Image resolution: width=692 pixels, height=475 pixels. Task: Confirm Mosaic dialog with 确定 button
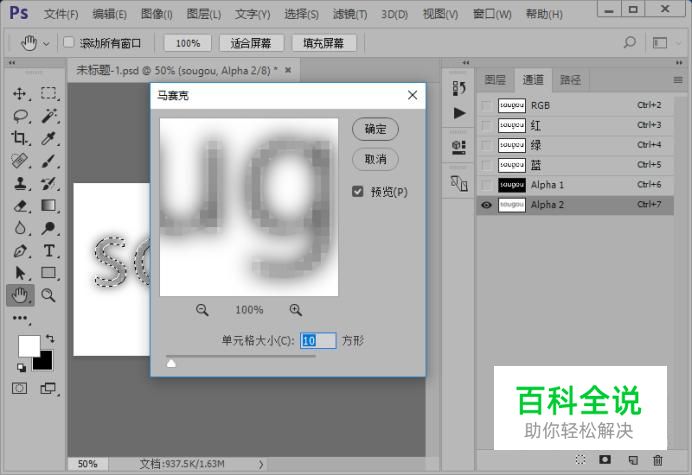point(375,129)
